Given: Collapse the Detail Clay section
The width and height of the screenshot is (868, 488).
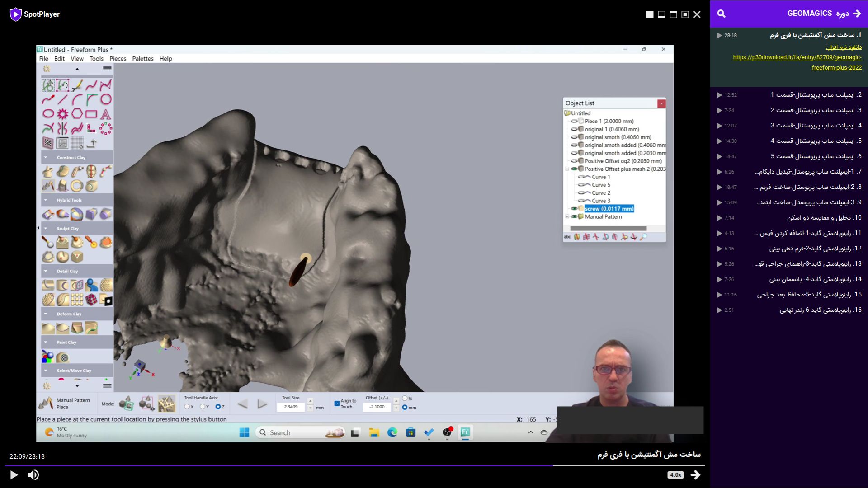Looking at the screenshot, I should point(46,271).
